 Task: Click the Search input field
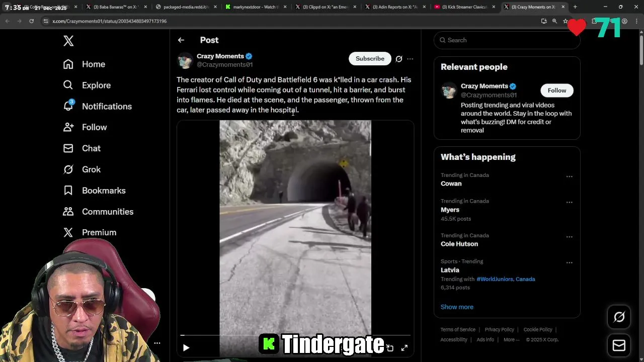pos(507,40)
